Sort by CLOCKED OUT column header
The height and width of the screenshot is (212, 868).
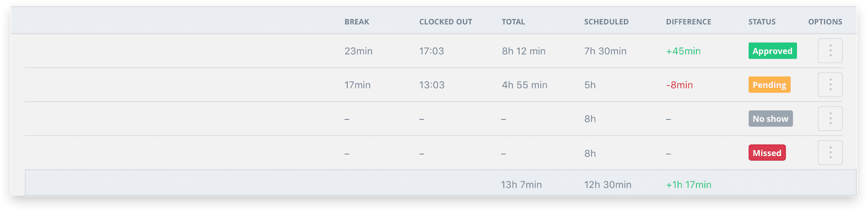click(446, 22)
